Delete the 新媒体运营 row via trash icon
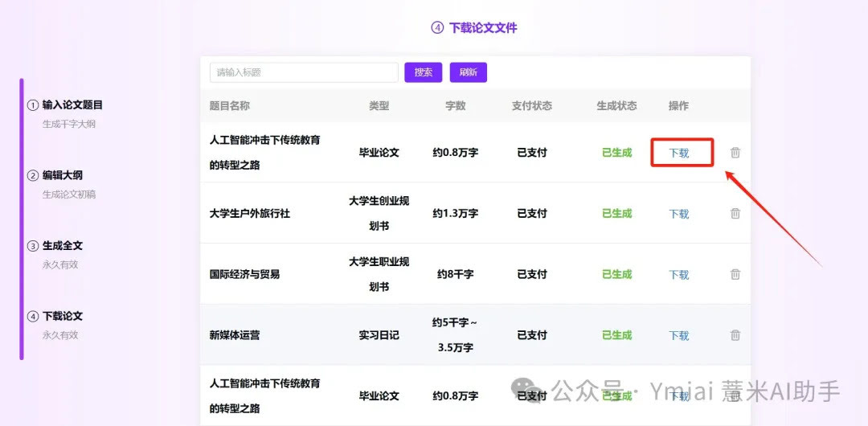Viewport: 868px width, 426px height. 735,335
